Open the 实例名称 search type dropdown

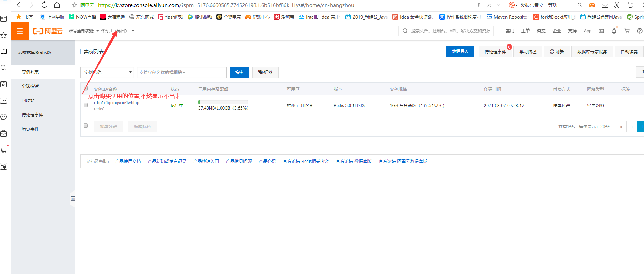click(x=107, y=72)
